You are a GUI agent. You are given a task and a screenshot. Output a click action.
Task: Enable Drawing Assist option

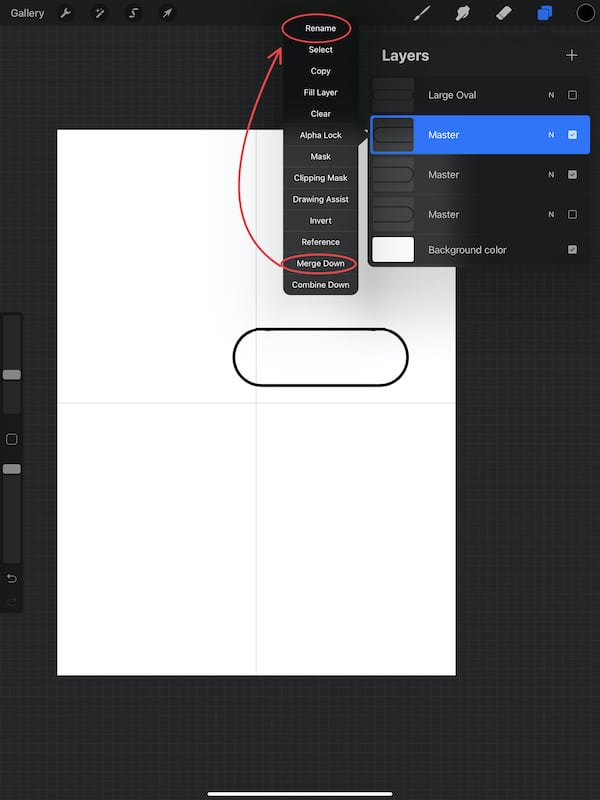(x=320, y=199)
